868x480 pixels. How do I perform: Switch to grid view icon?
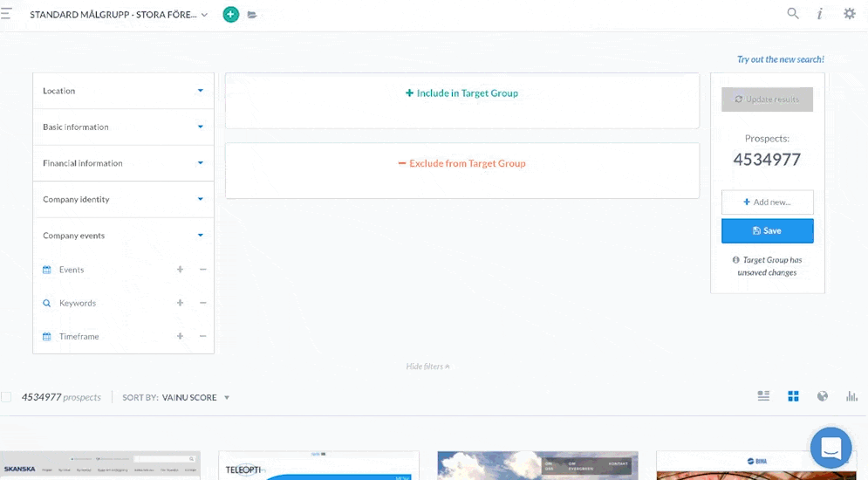point(793,396)
